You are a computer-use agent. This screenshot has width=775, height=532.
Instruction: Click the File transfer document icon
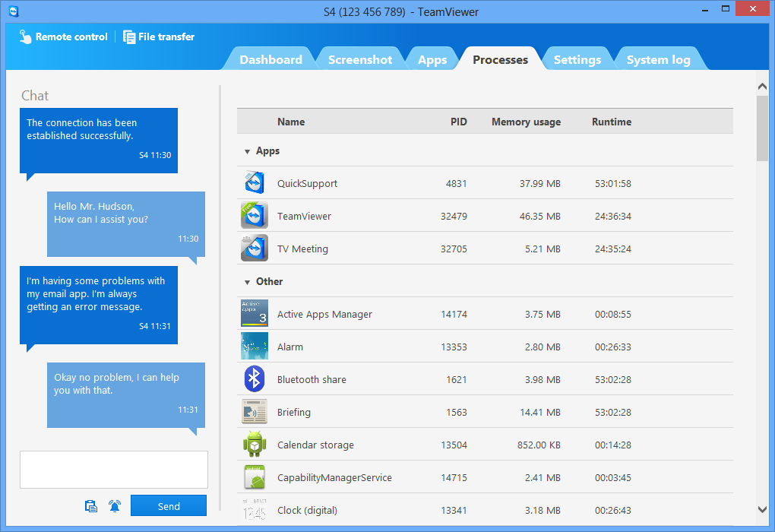tap(129, 37)
